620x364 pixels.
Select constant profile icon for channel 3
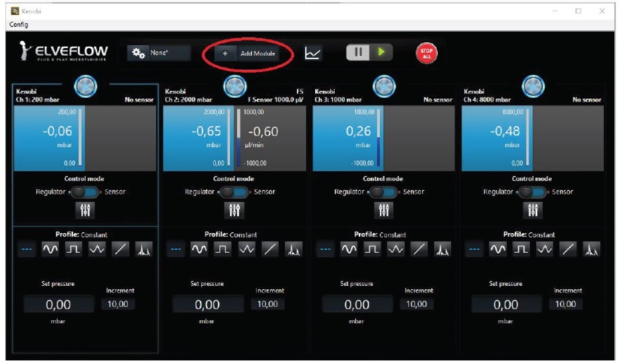point(326,249)
